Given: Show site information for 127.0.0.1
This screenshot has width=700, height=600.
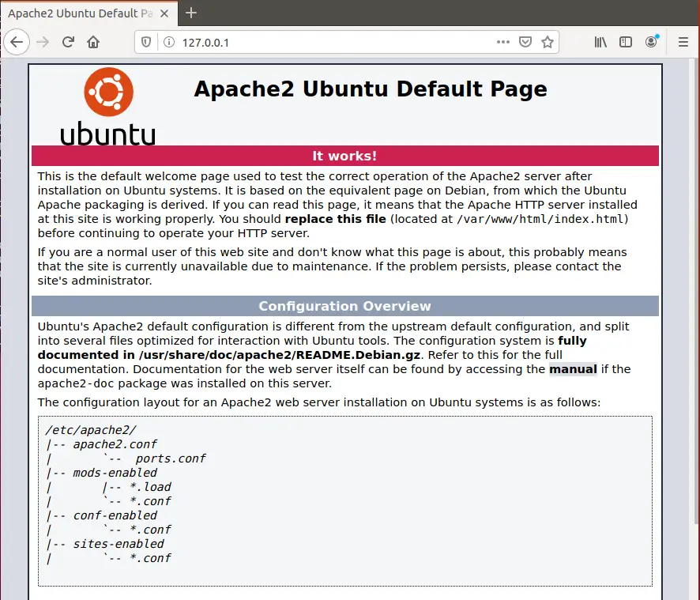Looking at the screenshot, I should click(x=169, y=42).
